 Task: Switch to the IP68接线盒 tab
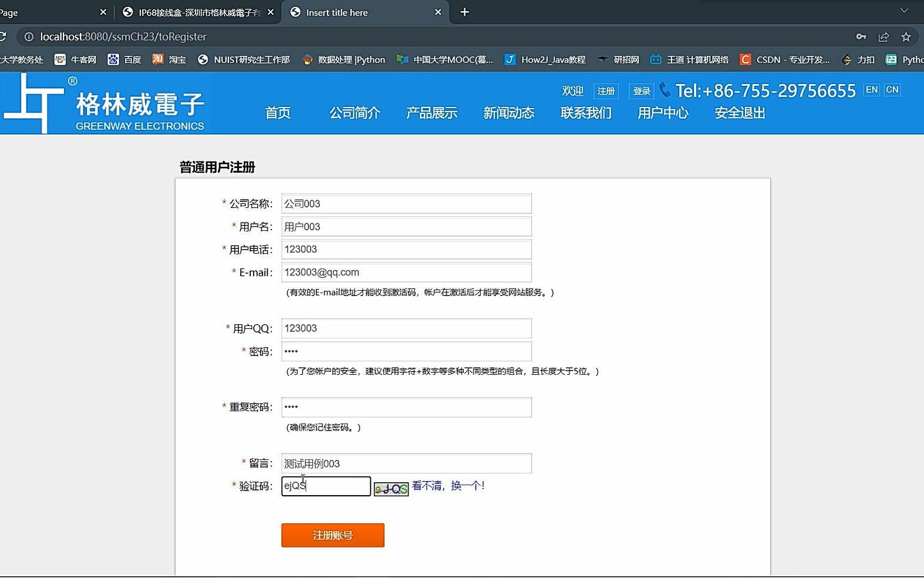click(198, 12)
